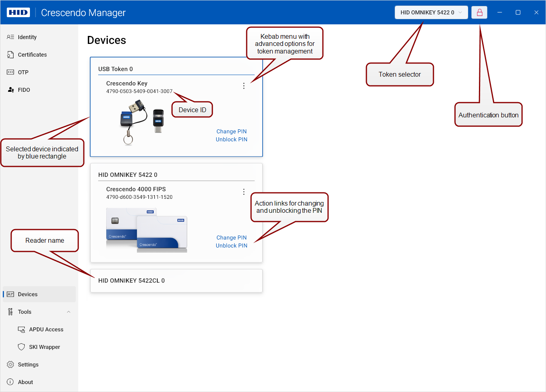The width and height of the screenshot is (546, 392).
Task: Click Change PIN for Crescendo Key
Action: (x=231, y=131)
